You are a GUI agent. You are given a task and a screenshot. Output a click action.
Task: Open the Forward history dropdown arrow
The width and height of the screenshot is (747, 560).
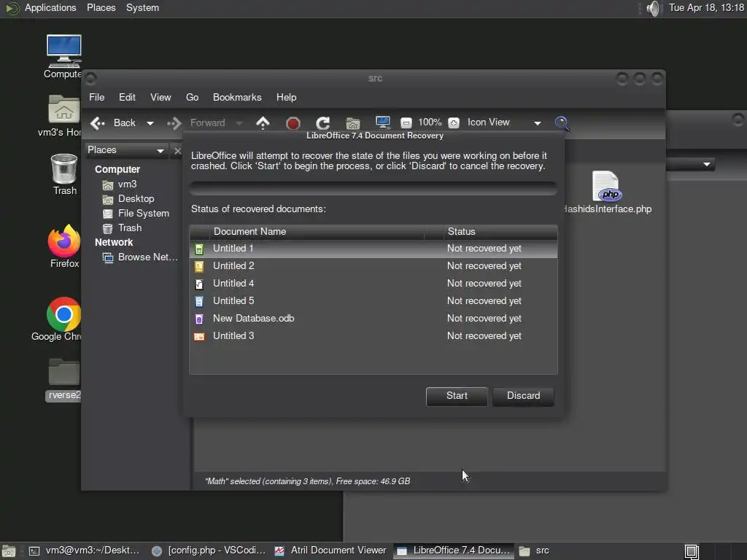(239, 123)
